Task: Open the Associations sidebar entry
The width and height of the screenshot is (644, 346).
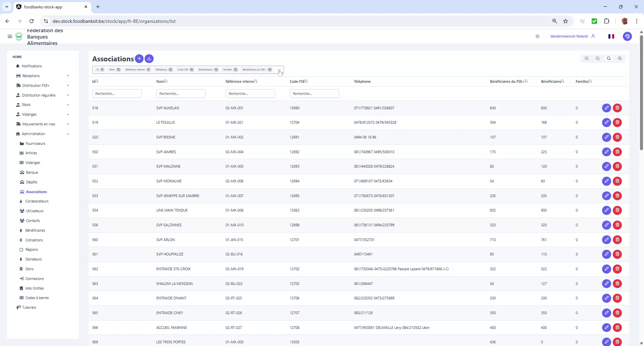Action: [x=36, y=192]
